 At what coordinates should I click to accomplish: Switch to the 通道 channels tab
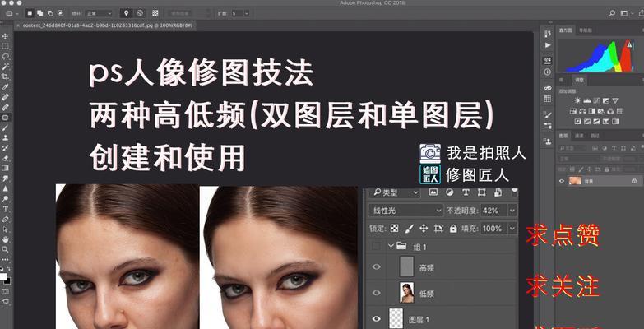coord(579,136)
